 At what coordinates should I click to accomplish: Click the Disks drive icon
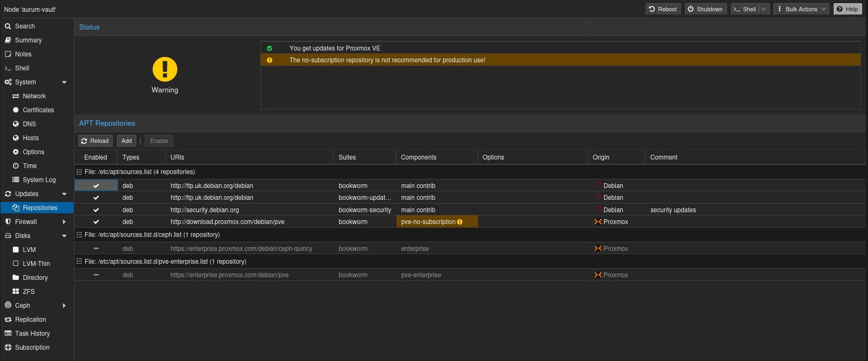click(8, 236)
